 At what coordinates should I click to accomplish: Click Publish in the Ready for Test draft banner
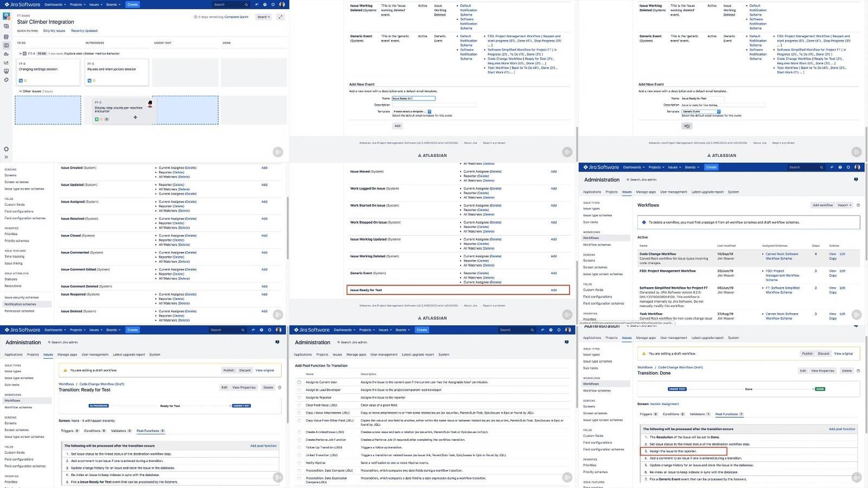click(229, 370)
